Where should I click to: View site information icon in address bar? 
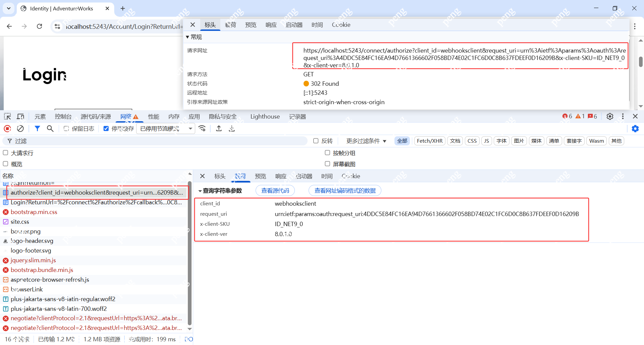pos(57,26)
